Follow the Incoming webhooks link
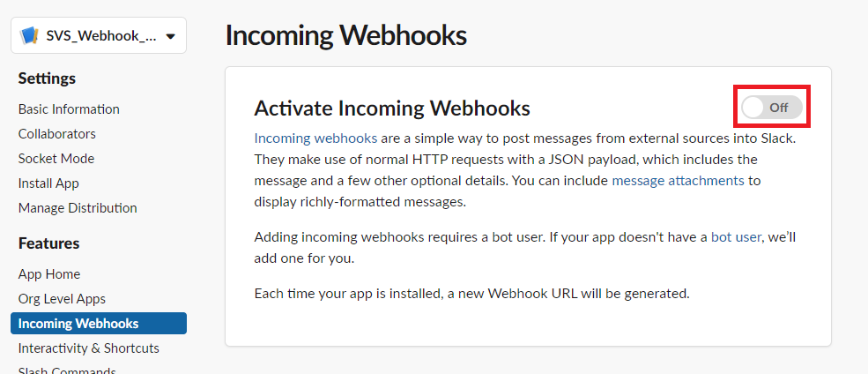The width and height of the screenshot is (868, 374). click(315, 138)
